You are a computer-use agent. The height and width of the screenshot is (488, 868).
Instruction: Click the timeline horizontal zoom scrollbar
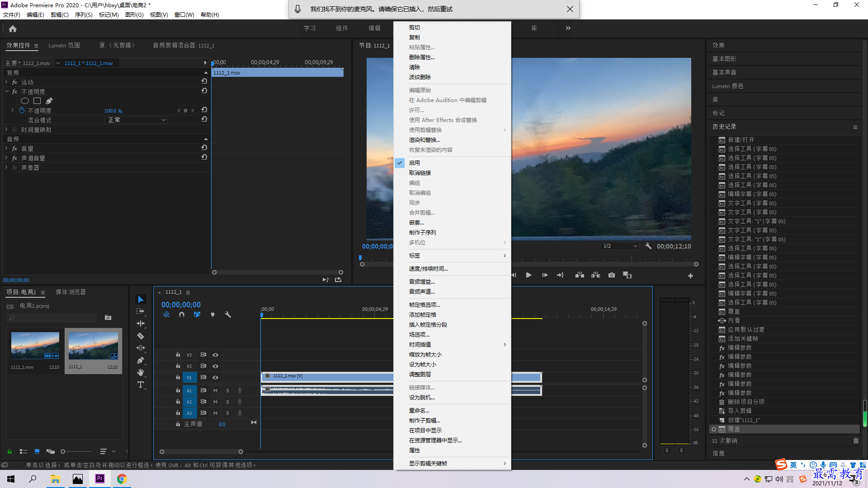tap(201, 451)
